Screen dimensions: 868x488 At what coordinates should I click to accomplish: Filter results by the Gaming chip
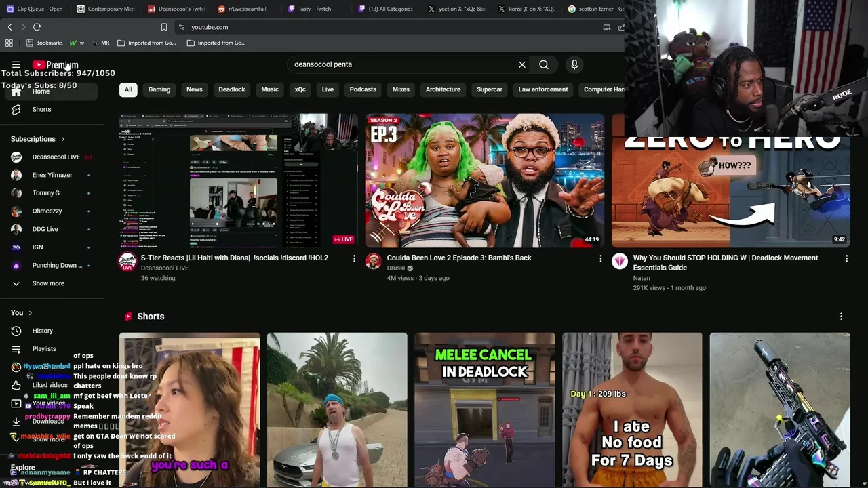coord(159,89)
